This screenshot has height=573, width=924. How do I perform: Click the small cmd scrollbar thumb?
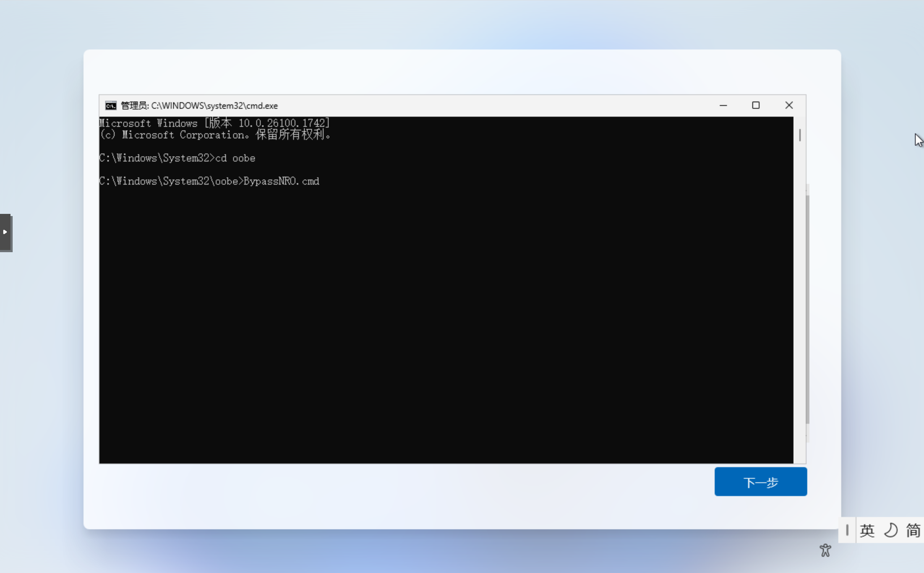800,135
